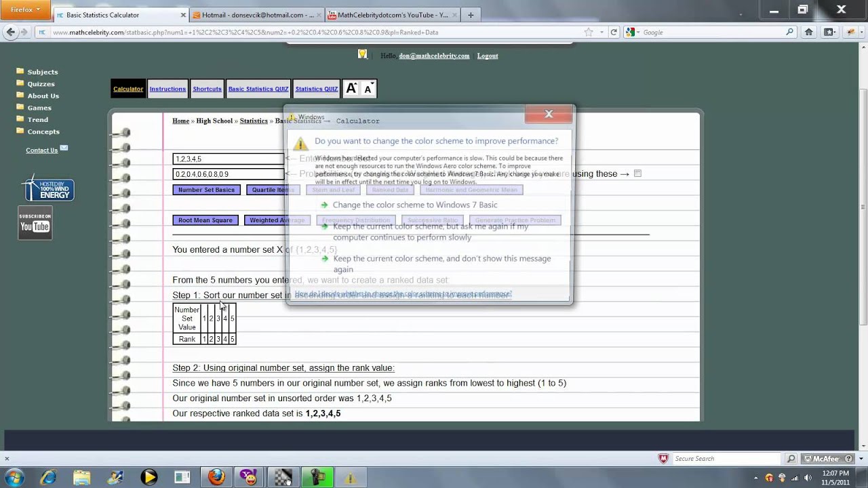Switch to the Hotmail browser tab
The image size is (868, 488).
point(257,14)
